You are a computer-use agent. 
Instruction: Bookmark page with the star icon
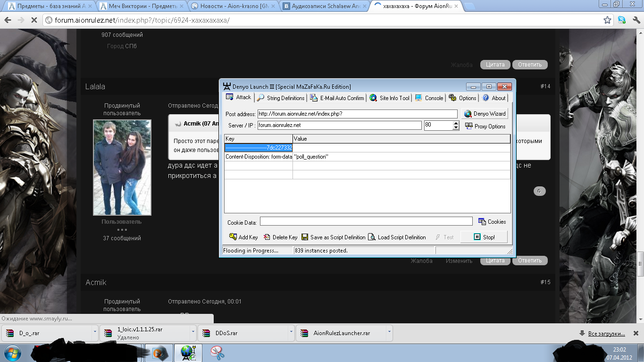point(608,20)
